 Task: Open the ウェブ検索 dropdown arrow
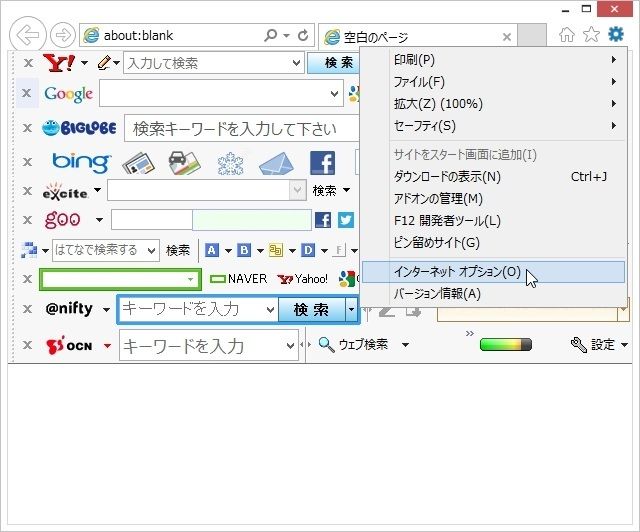[x=405, y=345]
